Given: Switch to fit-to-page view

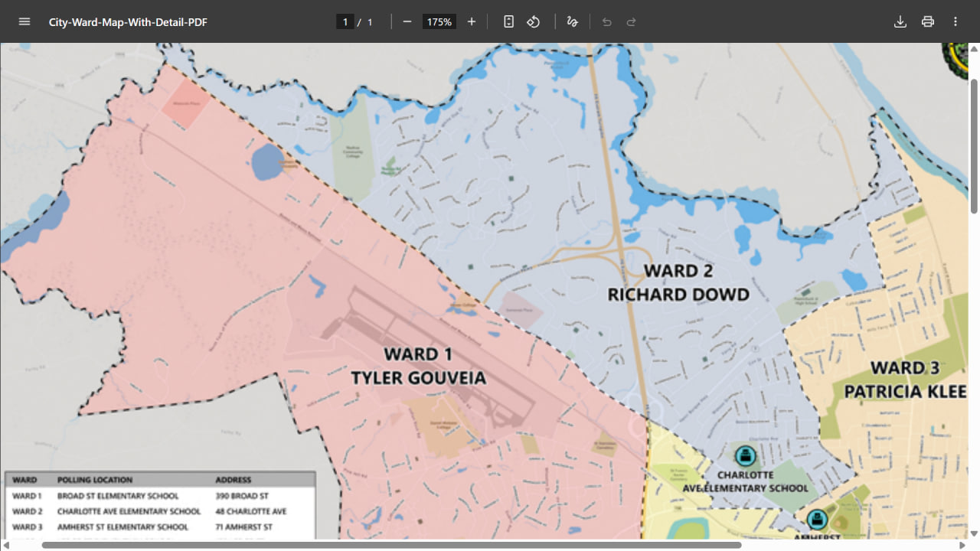Looking at the screenshot, I should pyautogui.click(x=508, y=21).
